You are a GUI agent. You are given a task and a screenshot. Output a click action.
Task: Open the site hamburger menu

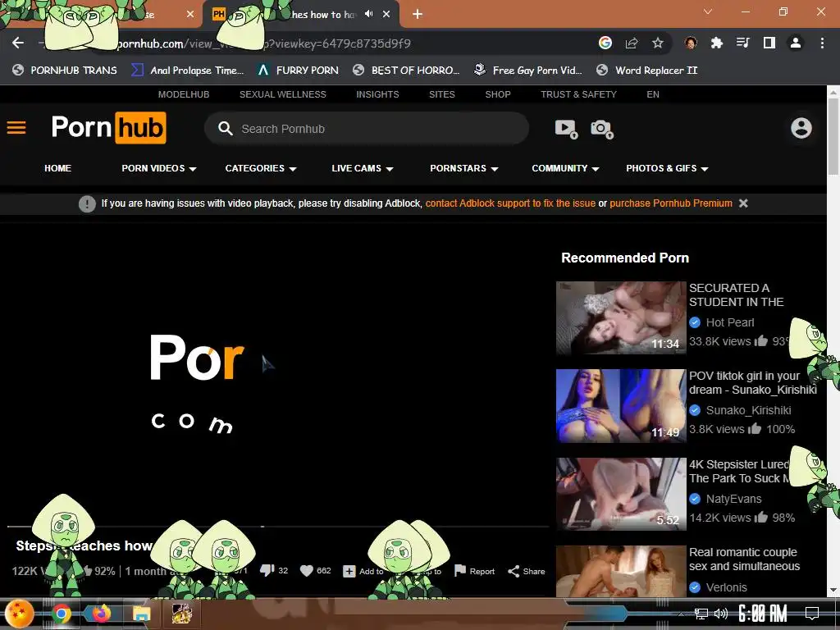click(16, 127)
